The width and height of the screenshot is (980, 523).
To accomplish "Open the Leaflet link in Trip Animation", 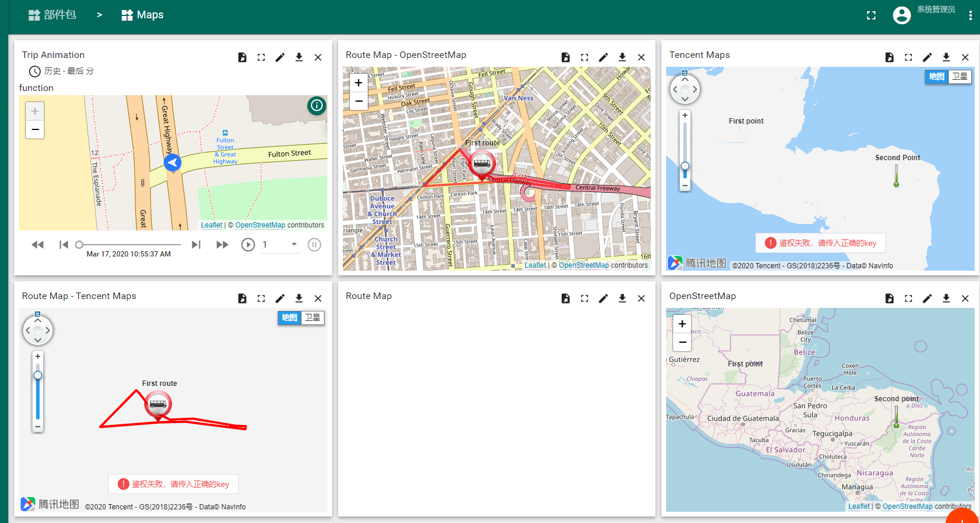I will [212, 225].
